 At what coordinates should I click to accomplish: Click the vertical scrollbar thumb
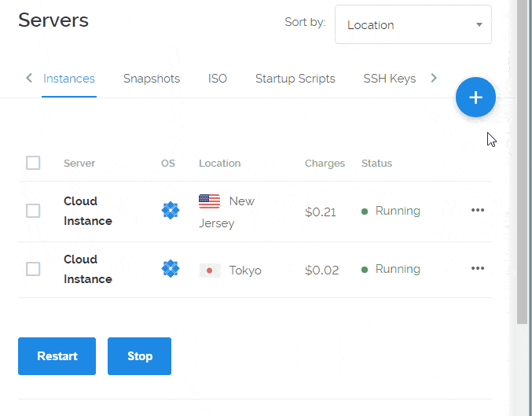point(522,162)
